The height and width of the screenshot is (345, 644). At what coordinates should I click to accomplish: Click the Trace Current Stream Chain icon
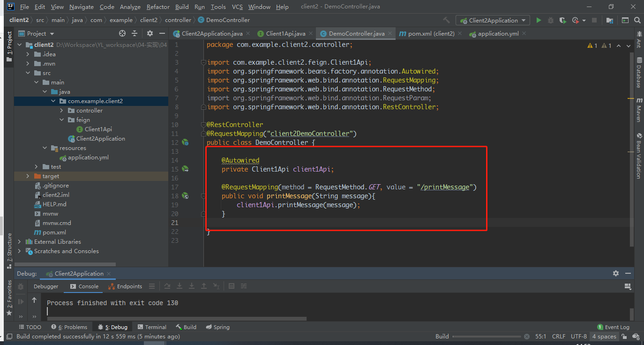tap(244, 286)
